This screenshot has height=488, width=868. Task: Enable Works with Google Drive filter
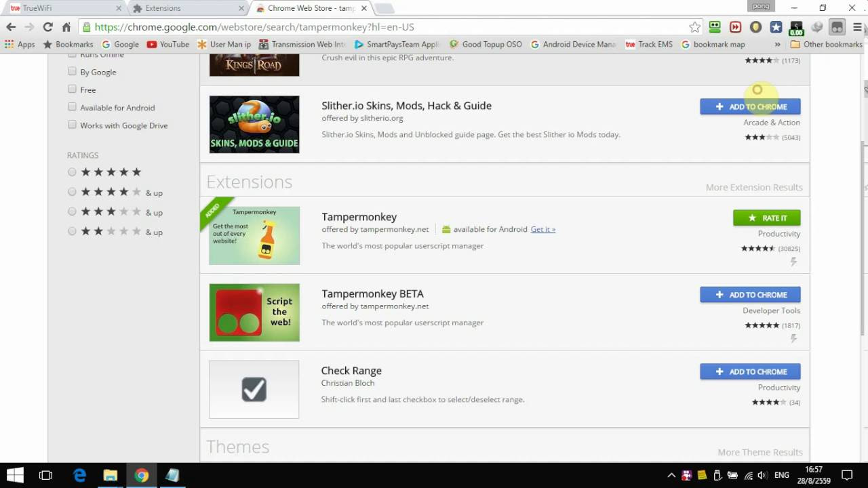tap(72, 125)
